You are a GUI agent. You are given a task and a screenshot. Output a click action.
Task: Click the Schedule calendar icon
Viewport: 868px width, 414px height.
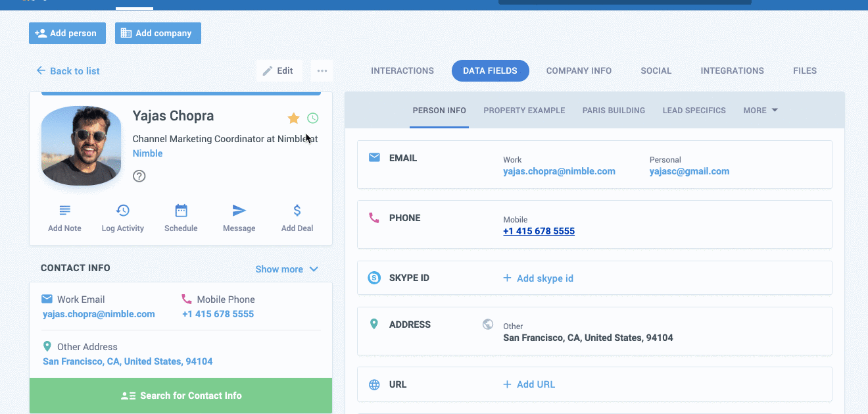tap(181, 211)
